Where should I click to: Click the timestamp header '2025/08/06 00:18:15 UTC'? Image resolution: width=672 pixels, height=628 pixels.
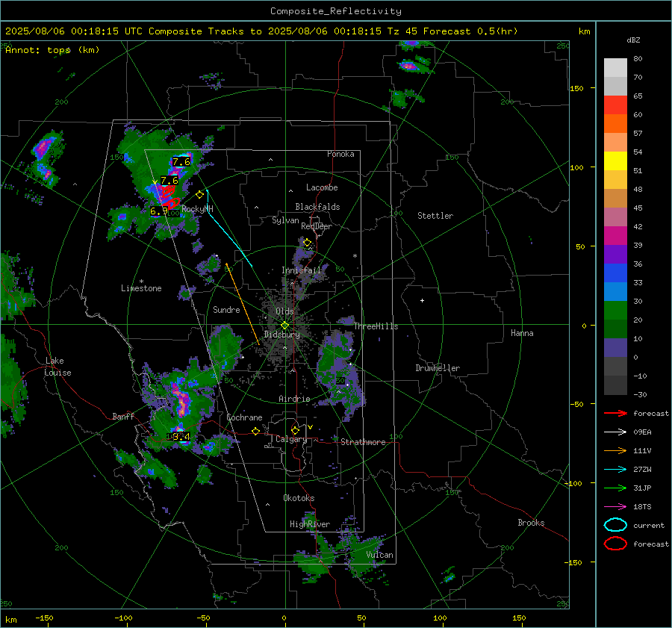[x=74, y=31]
